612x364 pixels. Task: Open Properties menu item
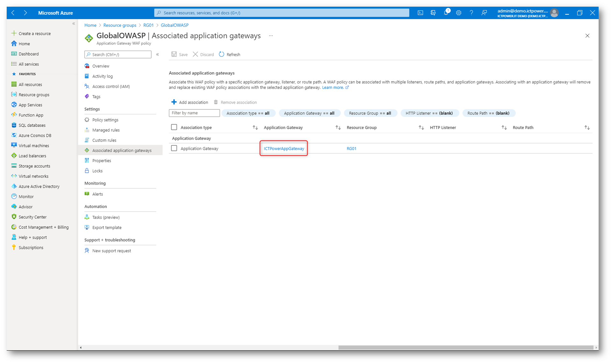click(102, 160)
